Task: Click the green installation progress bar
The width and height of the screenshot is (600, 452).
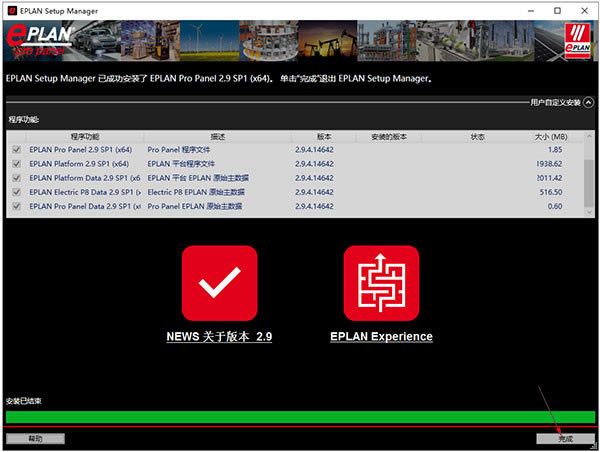Action: 300,417
